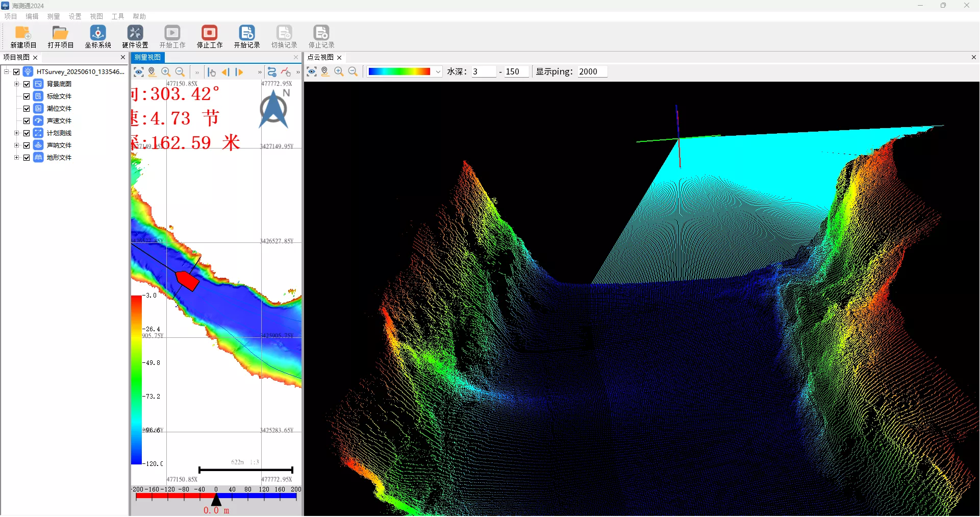Close the 点云视图 tab

(x=339, y=58)
